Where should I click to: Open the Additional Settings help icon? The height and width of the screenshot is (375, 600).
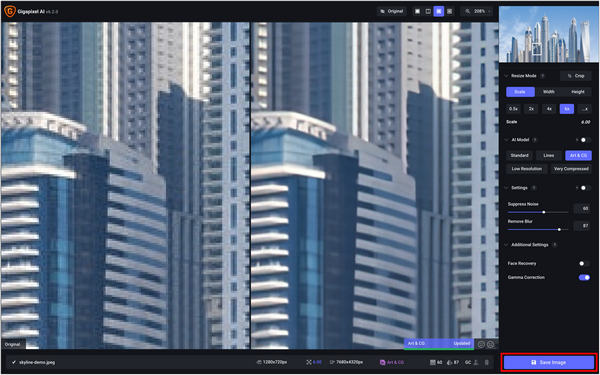[x=554, y=245]
